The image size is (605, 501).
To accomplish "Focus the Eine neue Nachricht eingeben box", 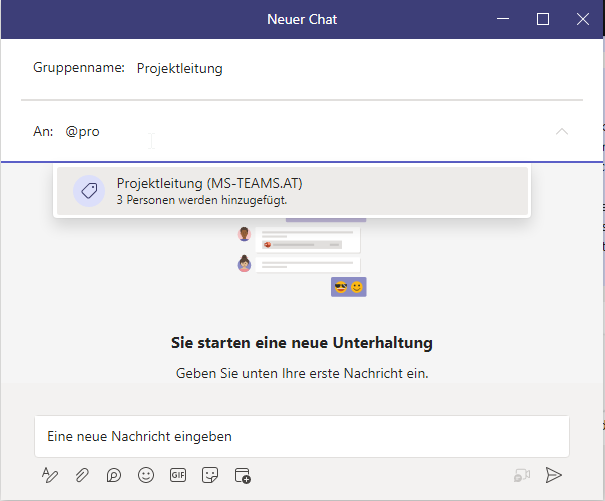I will [x=302, y=437].
